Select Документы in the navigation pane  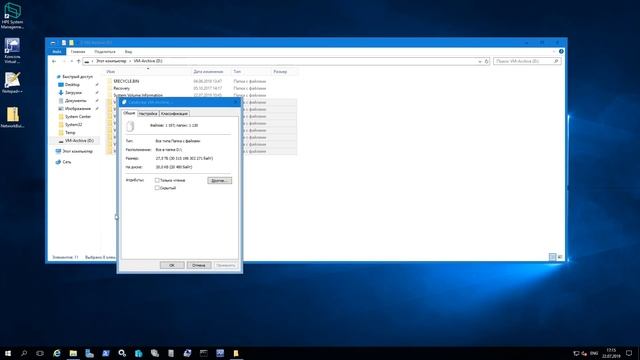pos(76,100)
